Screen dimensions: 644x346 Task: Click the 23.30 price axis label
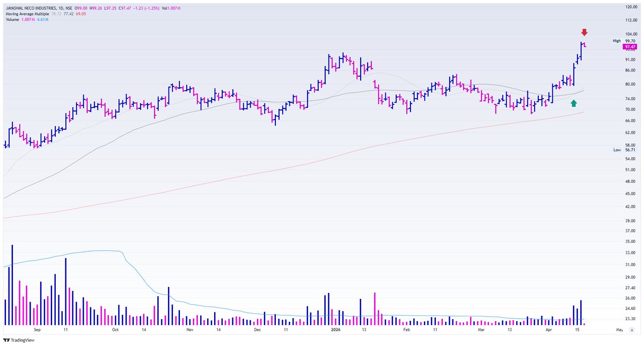coord(631,319)
